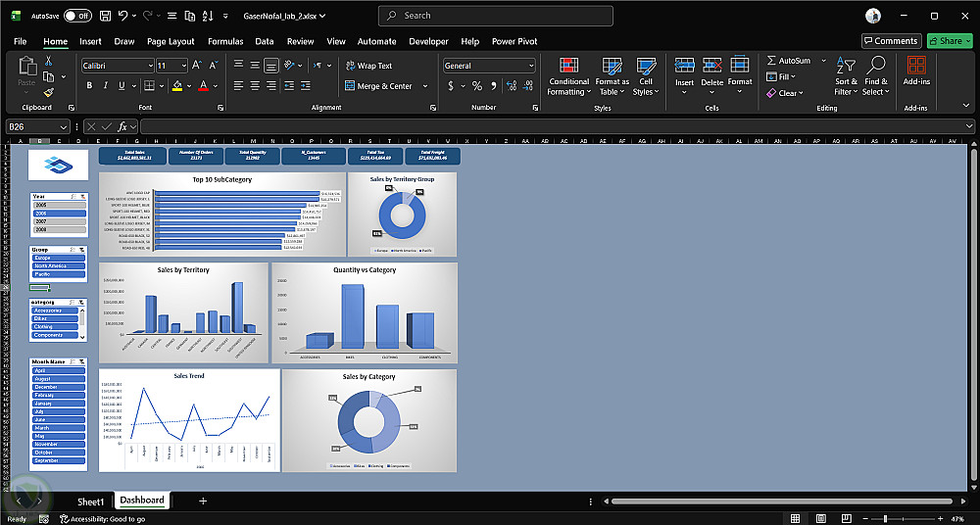
Task: Click the Copy icon in Clipboard group
Action: pos(49,76)
